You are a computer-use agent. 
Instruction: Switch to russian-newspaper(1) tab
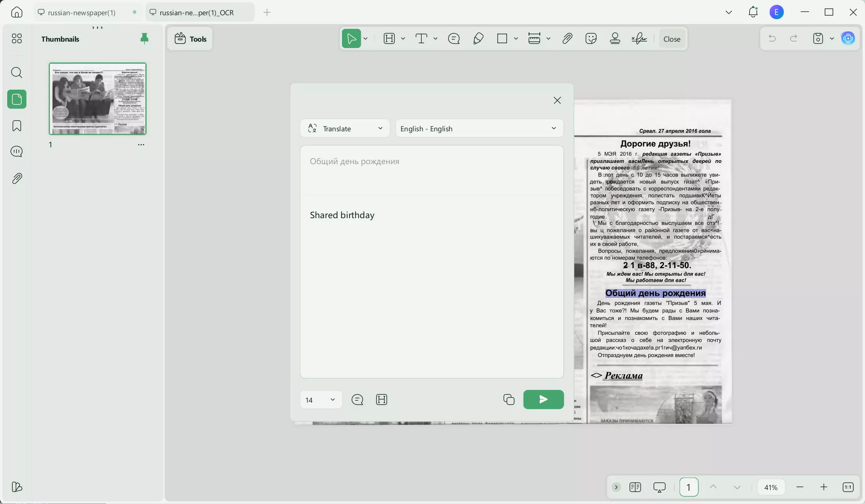coord(82,12)
